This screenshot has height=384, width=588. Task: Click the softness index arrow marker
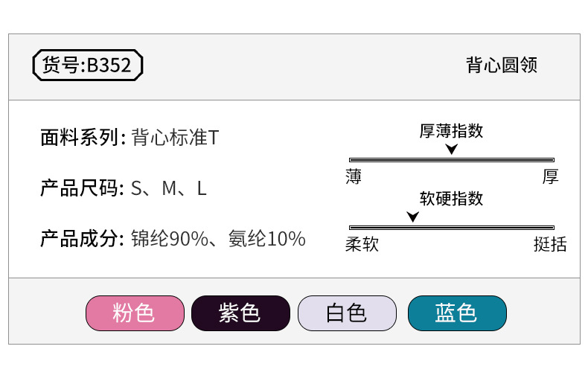pos(413,217)
